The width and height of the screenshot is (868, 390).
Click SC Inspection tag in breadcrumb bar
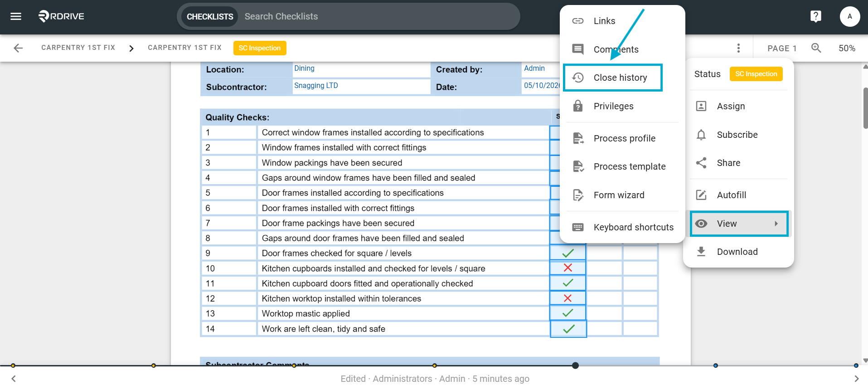click(x=260, y=48)
